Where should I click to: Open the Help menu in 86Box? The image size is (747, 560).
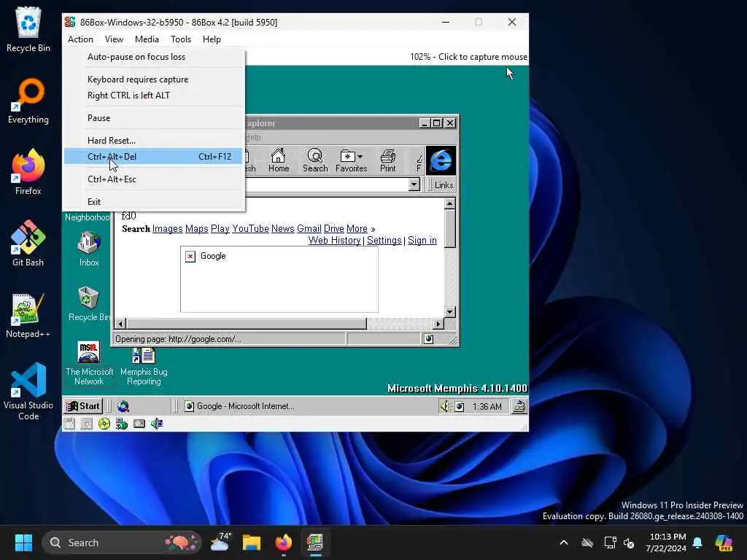point(212,39)
